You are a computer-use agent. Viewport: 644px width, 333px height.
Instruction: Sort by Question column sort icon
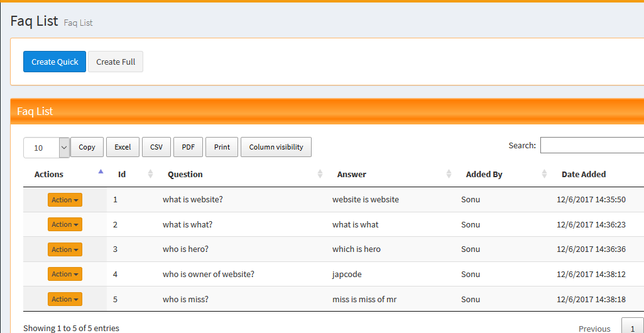coord(320,174)
